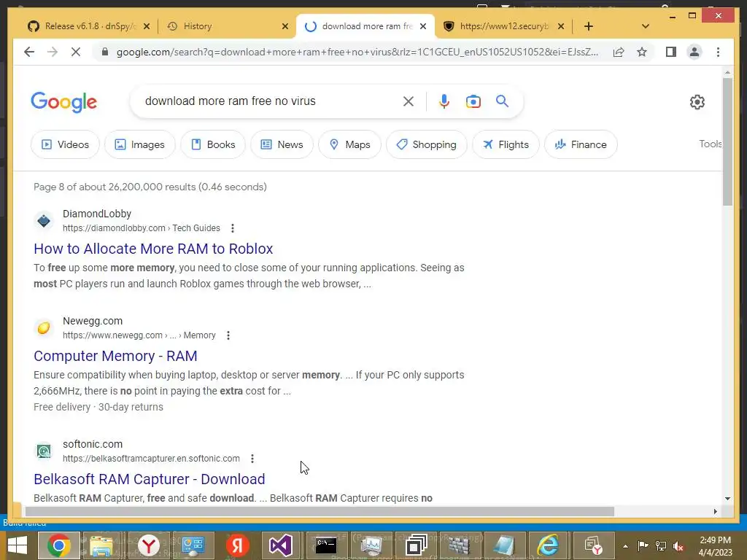Screen dimensions: 747x560
Task: Filter results by Shopping
Action: (x=426, y=144)
